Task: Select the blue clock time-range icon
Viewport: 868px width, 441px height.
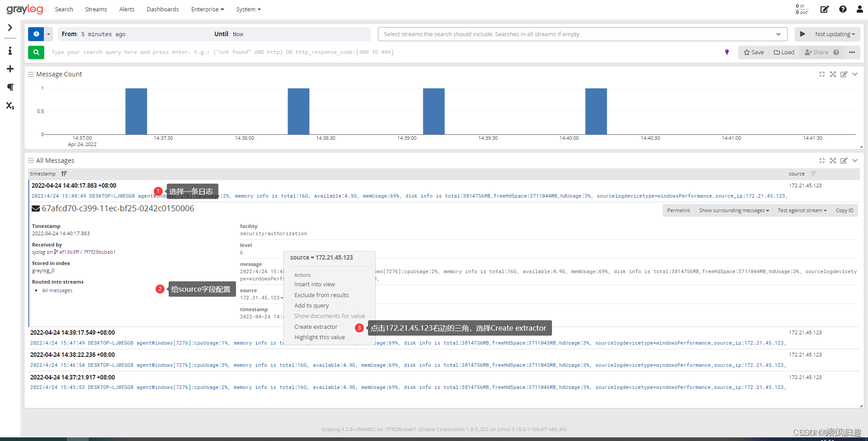Action: [x=35, y=34]
